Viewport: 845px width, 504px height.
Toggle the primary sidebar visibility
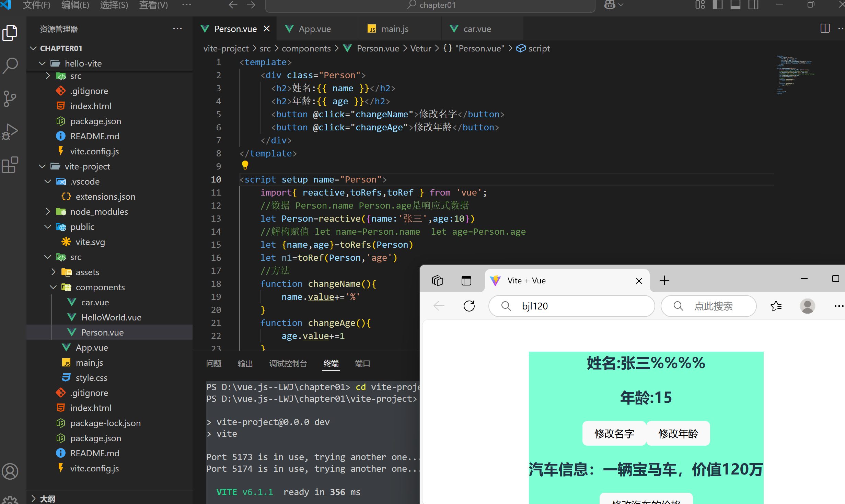(x=717, y=5)
